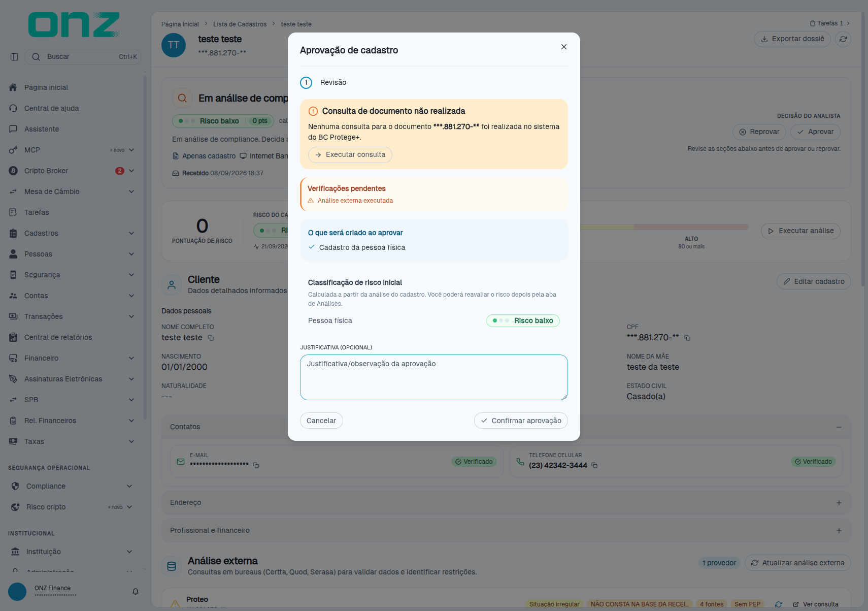Toggle the sidebar collapse icon
Viewport: 868px width, 611px height.
pos(14,57)
